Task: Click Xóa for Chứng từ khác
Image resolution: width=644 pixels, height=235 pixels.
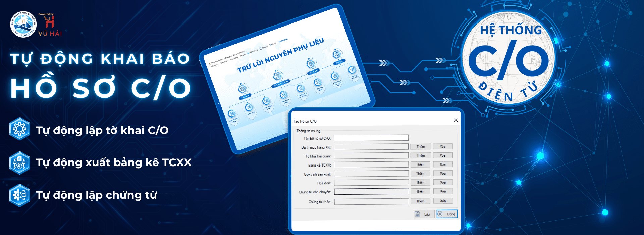Action: click(443, 201)
